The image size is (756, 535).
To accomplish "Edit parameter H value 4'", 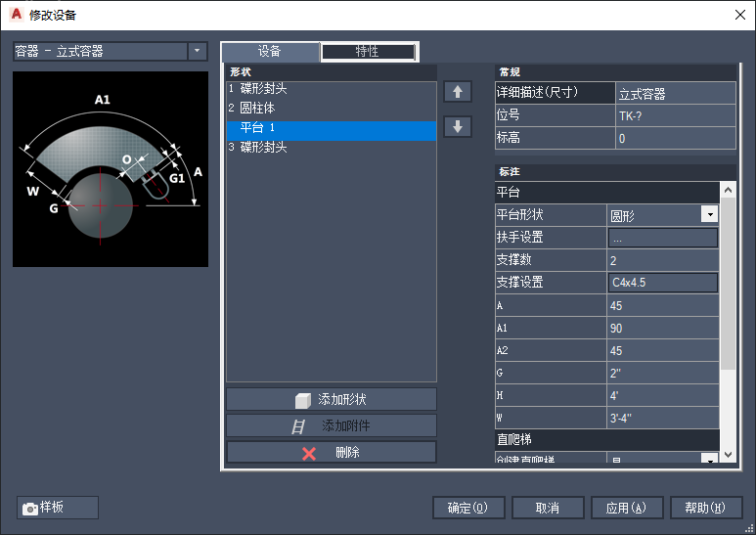I will 663,396.
